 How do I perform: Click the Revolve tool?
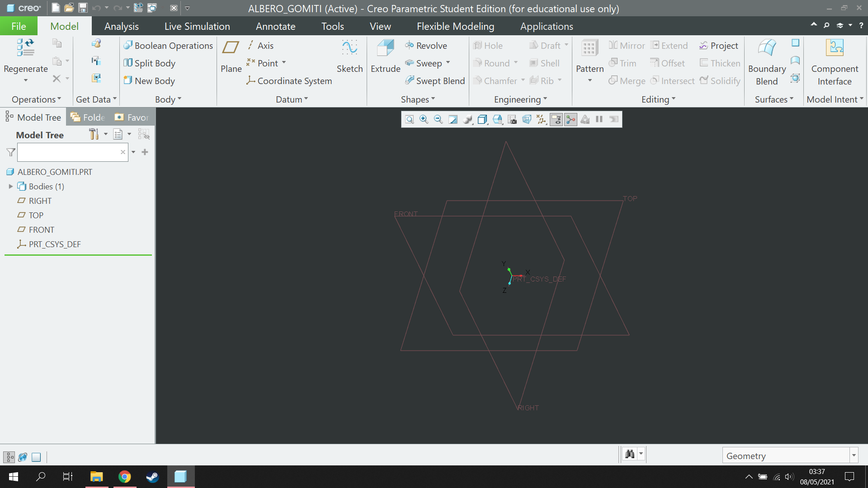click(426, 46)
